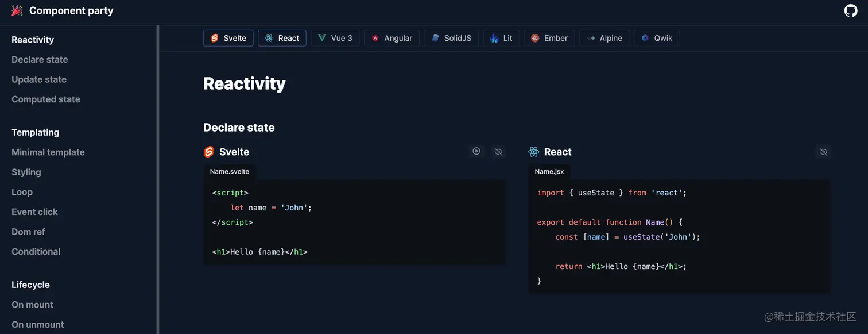
Task: Open the Component party home link
Action: pyautogui.click(x=63, y=10)
